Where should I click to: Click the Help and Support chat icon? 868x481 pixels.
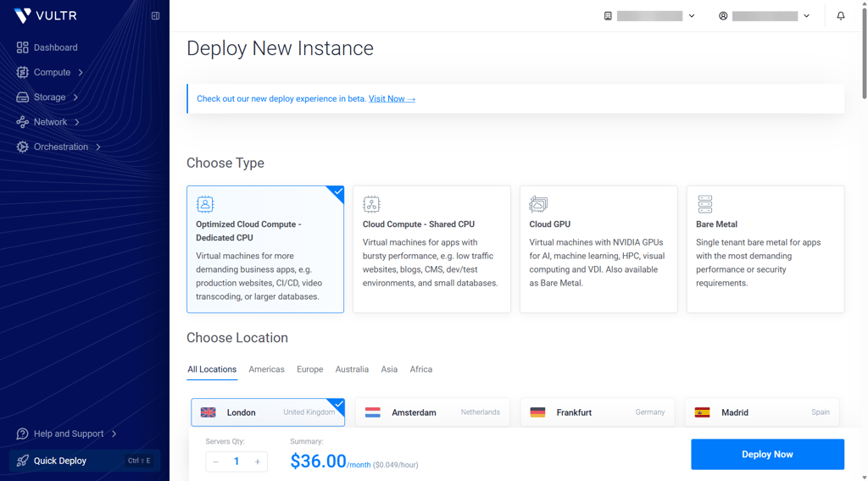[22, 434]
